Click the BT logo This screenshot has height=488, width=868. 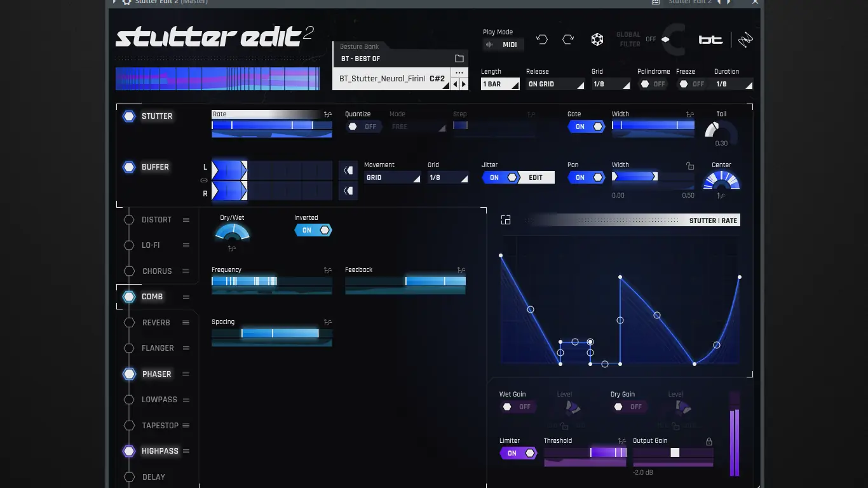(711, 40)
